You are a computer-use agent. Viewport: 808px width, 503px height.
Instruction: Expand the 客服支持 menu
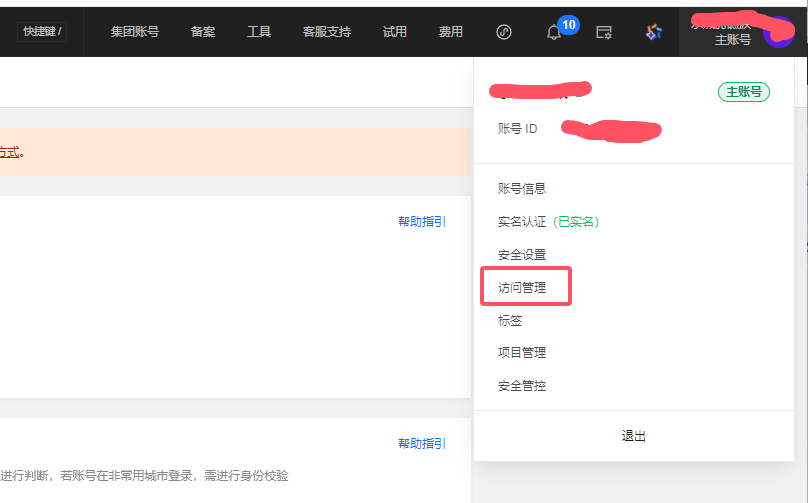click(x=327, y=32)
